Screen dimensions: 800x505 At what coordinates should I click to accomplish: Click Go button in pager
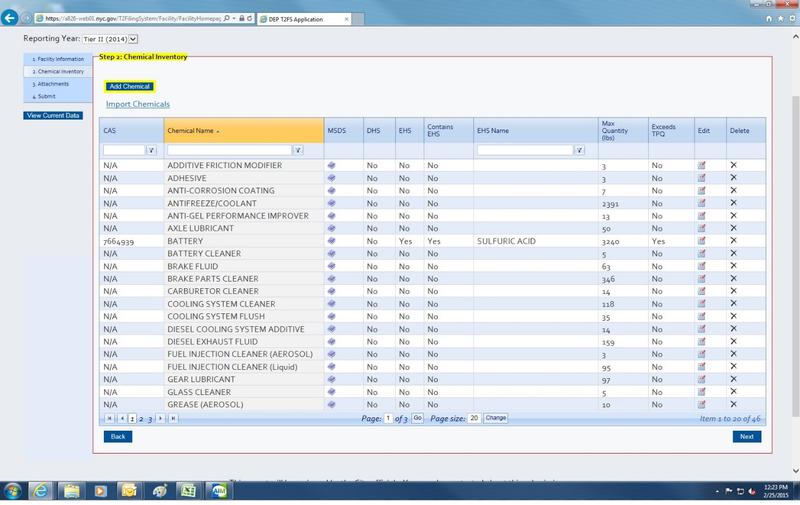pos(417,418)
